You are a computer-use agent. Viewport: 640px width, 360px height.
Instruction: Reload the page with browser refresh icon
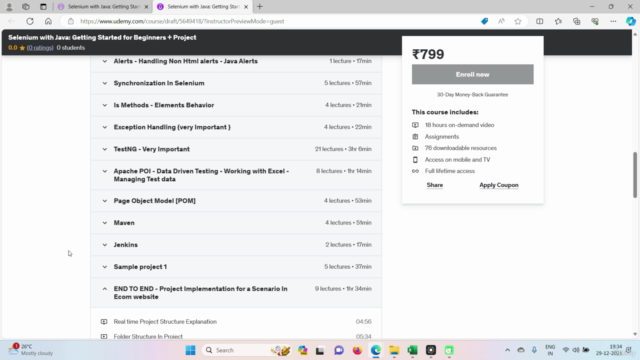tap(30, 21)
